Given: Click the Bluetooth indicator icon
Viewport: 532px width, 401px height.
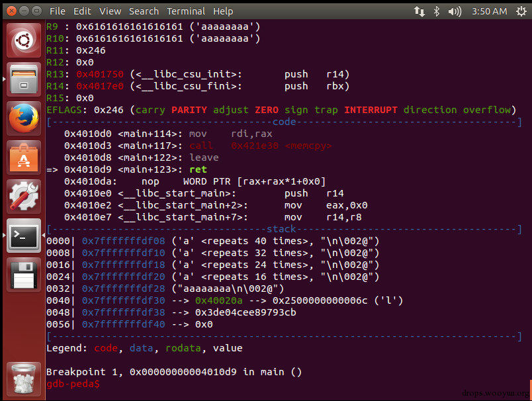Looking at the screenshot, I should pos(437,11).
